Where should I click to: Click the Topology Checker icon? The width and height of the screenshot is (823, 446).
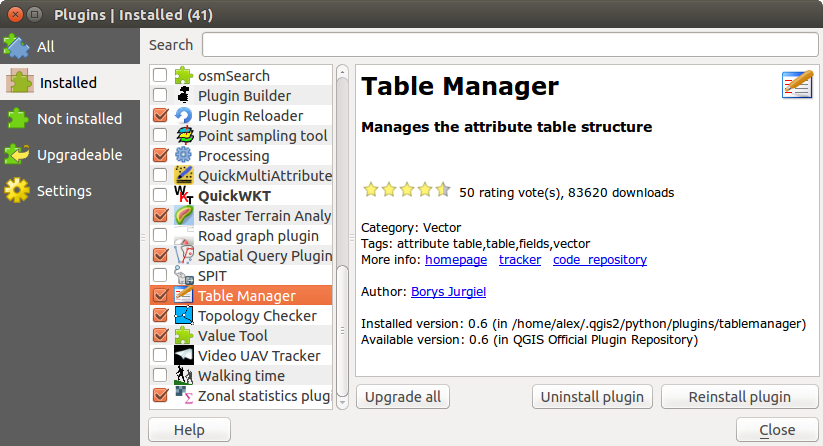pos(183,316)
